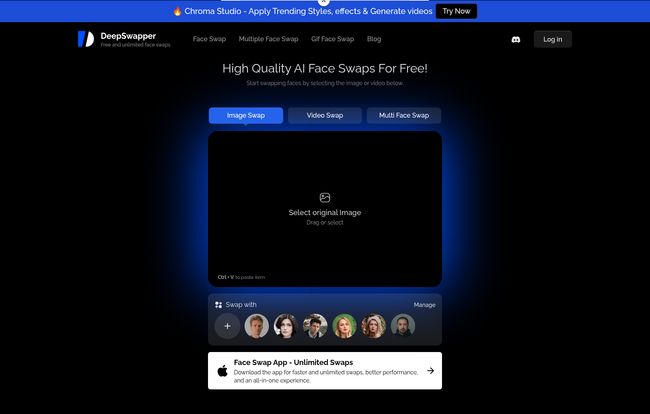
Task: Switch to the Video Swap tab
Action: point(325,115)
